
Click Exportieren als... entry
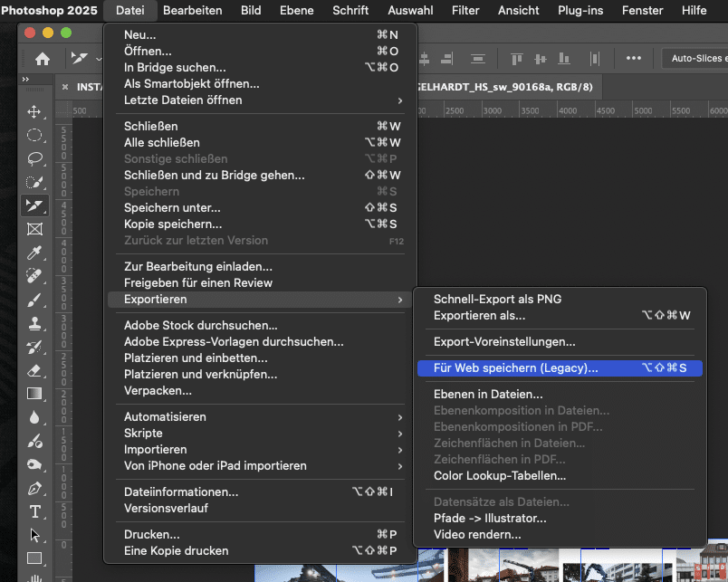(x=480, y=316)
